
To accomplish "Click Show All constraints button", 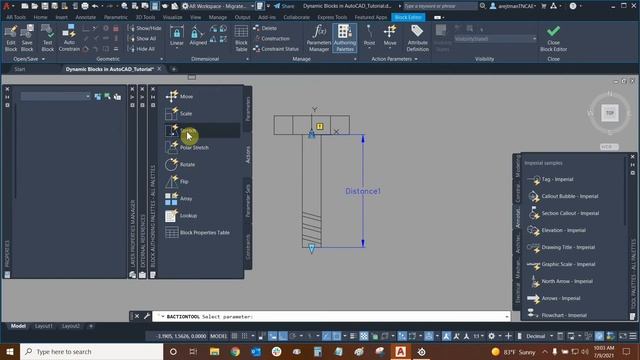I will tap(142, 38).
